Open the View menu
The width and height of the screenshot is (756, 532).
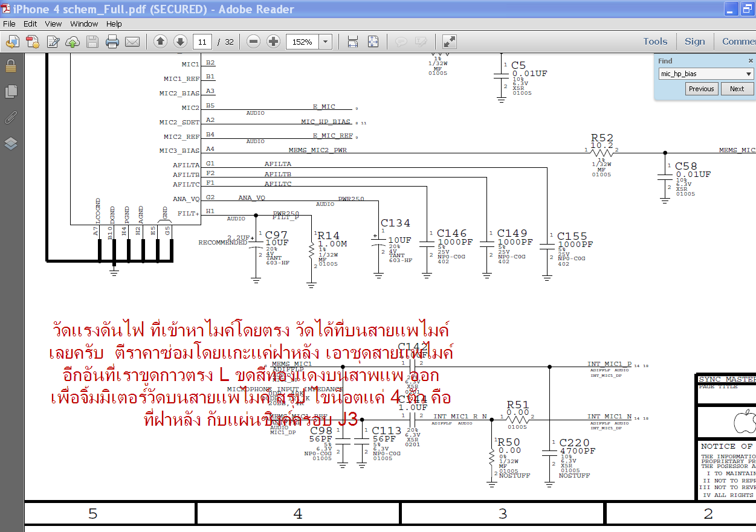pyautogui.click(x=53, y=24)
